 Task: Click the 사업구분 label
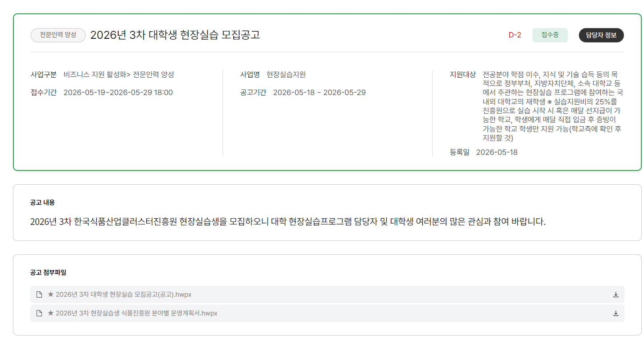(x=44, y=75)
